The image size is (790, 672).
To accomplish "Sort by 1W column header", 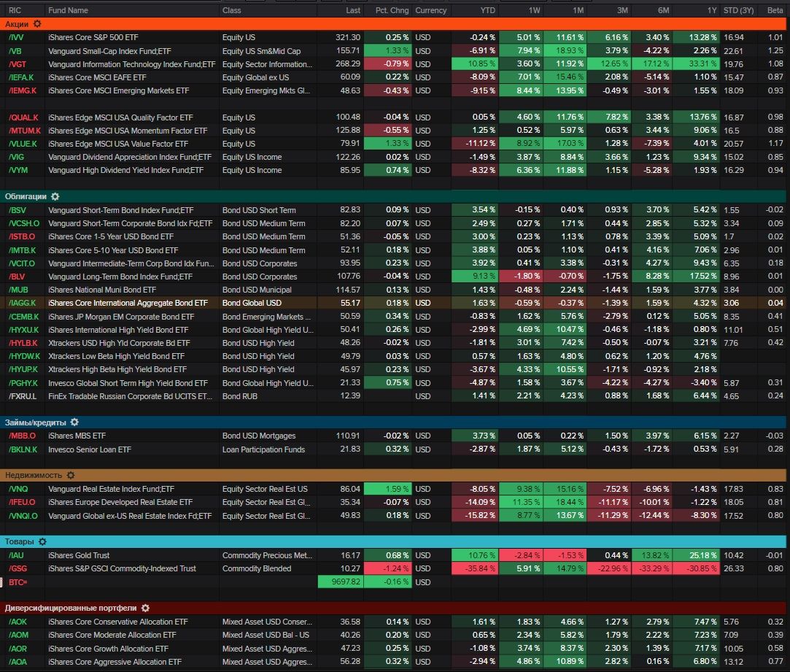I will (x=535, y=10).
